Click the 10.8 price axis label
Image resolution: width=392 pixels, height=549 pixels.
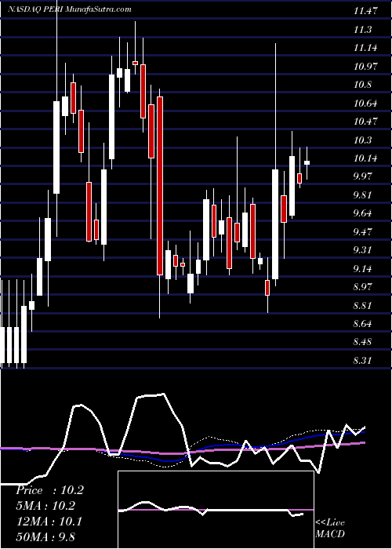(x=363, y=85)
